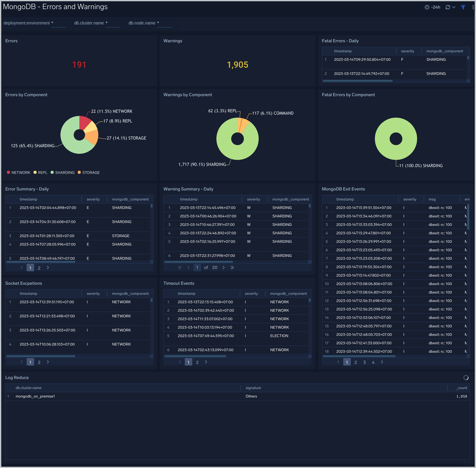Go to previous page in MongoDB Exit Events
Screen dimensions: 476x468
coord(338,362)
